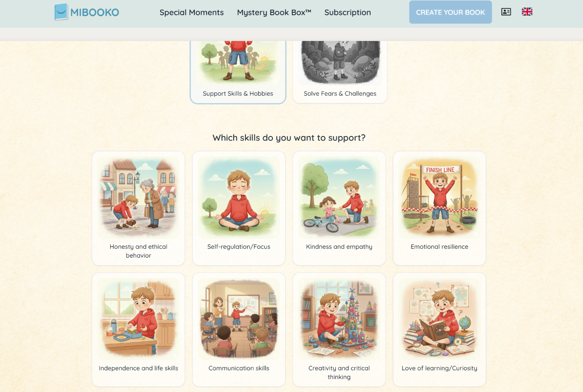Choose the Love of learning/Curiosity card
583x392 pixels.
(439, 330)
